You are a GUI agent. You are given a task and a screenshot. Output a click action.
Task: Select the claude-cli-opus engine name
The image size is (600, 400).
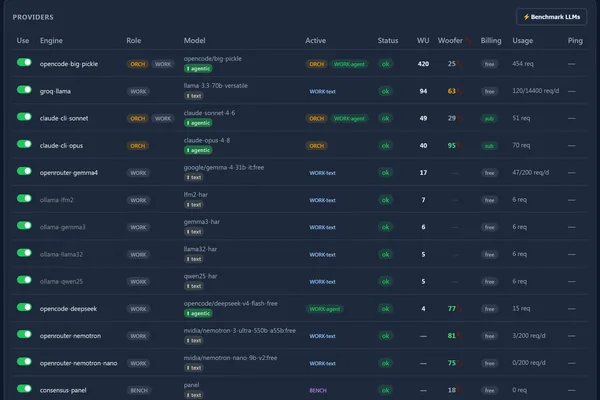point(61,145)
